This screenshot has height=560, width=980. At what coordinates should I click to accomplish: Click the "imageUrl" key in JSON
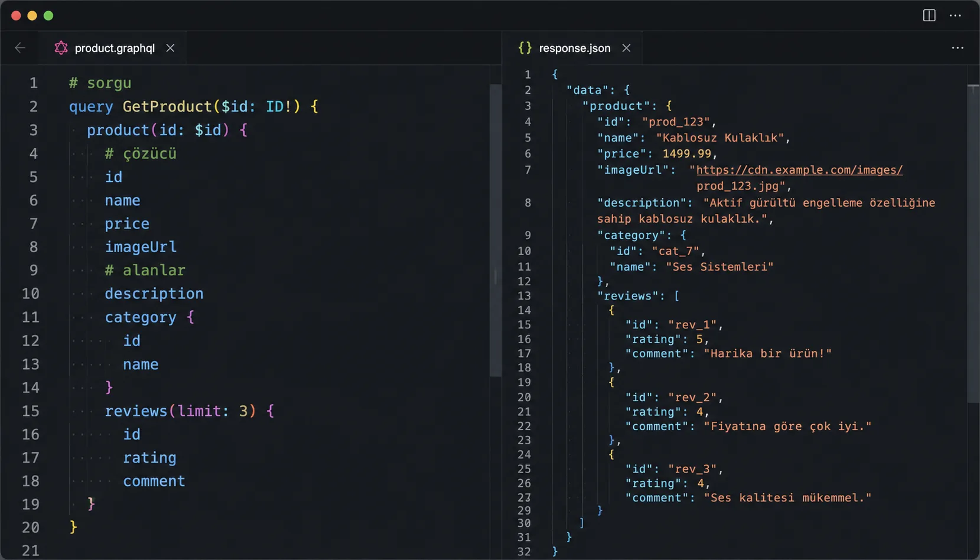point(633,170)
